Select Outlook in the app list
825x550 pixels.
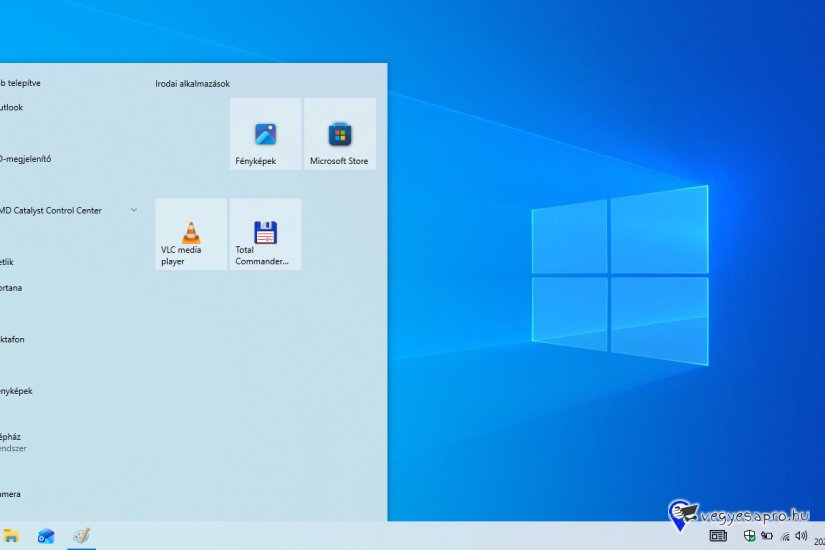coord(12,107)
